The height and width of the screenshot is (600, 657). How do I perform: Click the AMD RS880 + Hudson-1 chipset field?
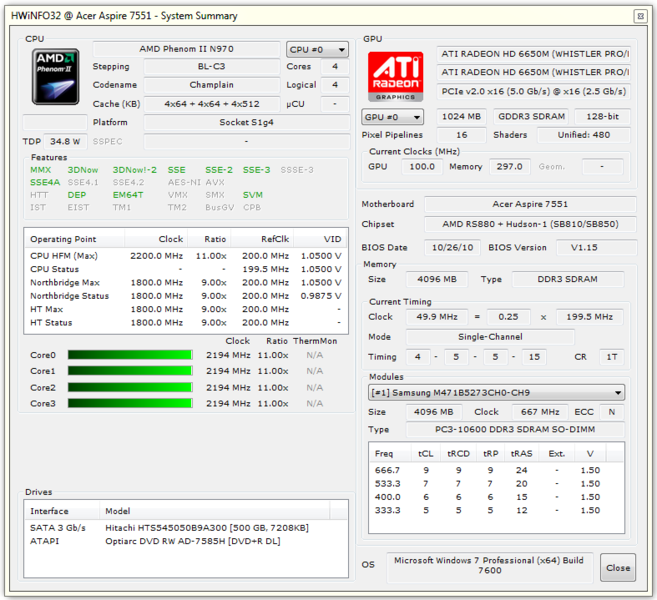[530, 224]
